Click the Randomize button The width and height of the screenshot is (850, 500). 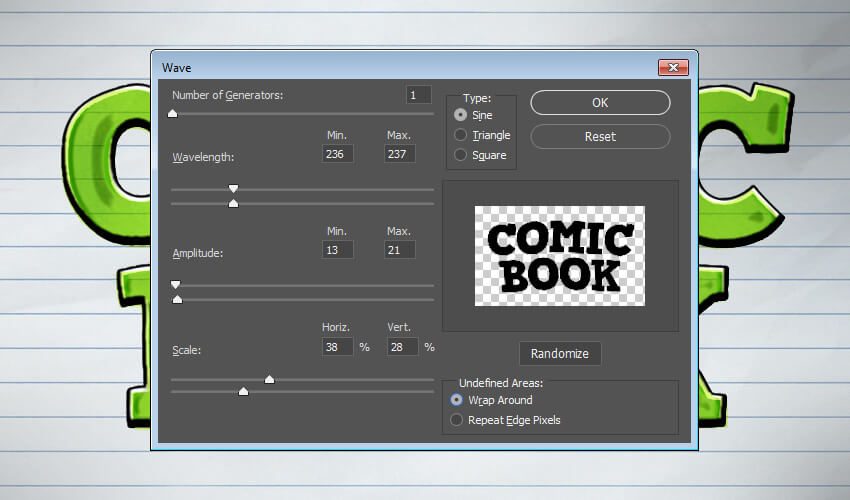click(x=560, y=354)
